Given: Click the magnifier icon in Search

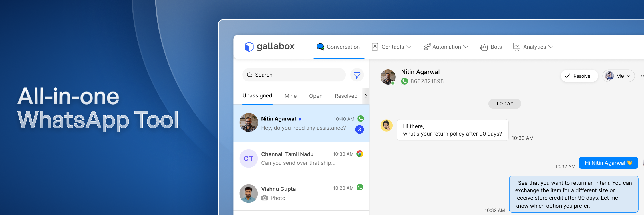Looking at the screenshot, I should point(250,75).
